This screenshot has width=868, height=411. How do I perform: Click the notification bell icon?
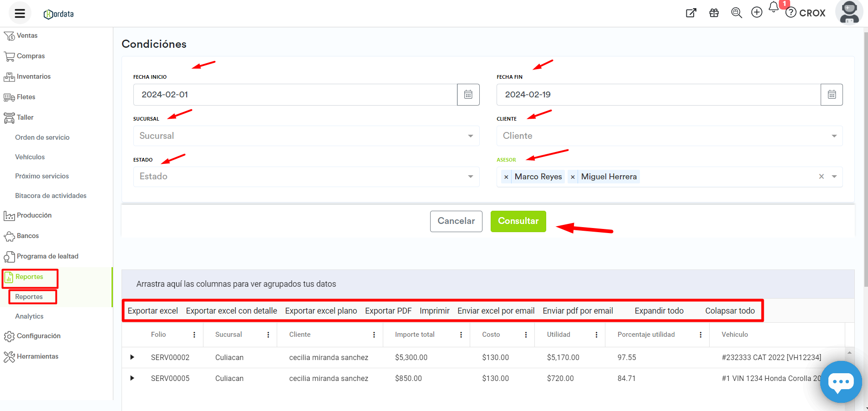coord(773,7)
